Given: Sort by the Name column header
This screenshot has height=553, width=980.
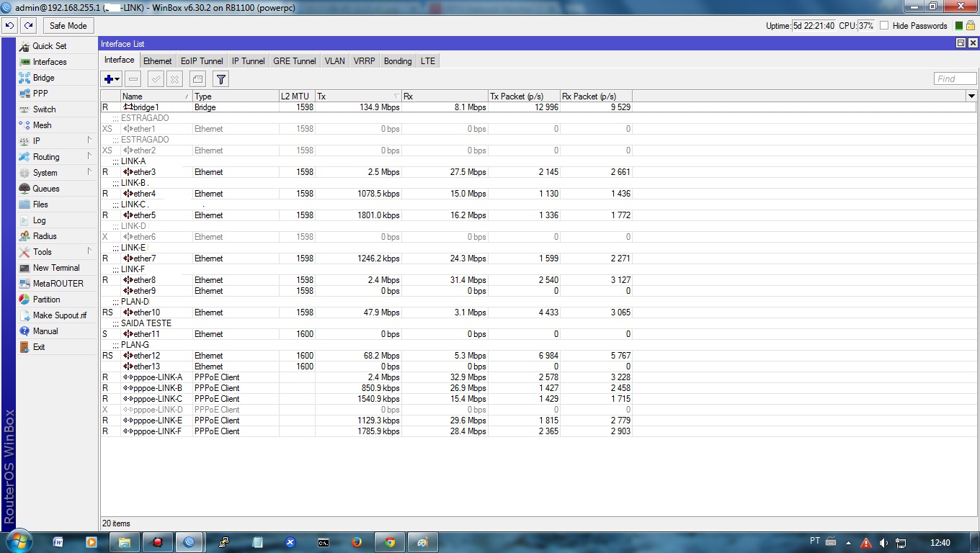Looking at the screenshot, I should tap(156, 96).
